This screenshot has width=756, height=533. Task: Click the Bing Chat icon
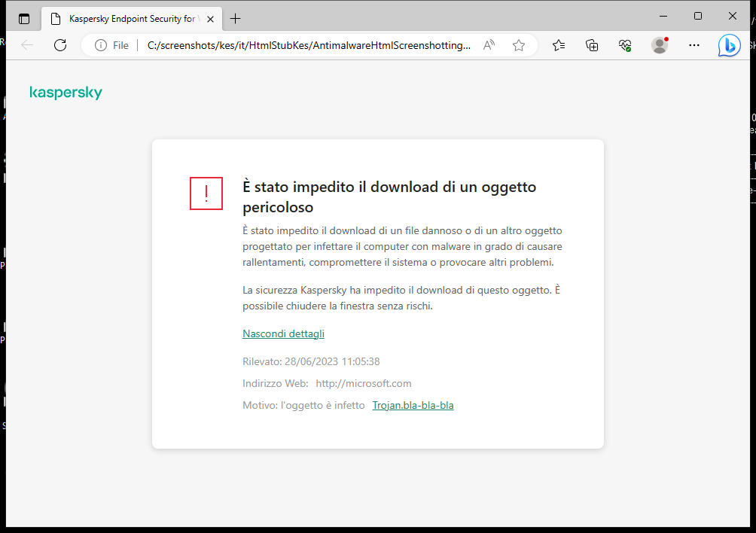pyautogui.click(x=728, y=45)
